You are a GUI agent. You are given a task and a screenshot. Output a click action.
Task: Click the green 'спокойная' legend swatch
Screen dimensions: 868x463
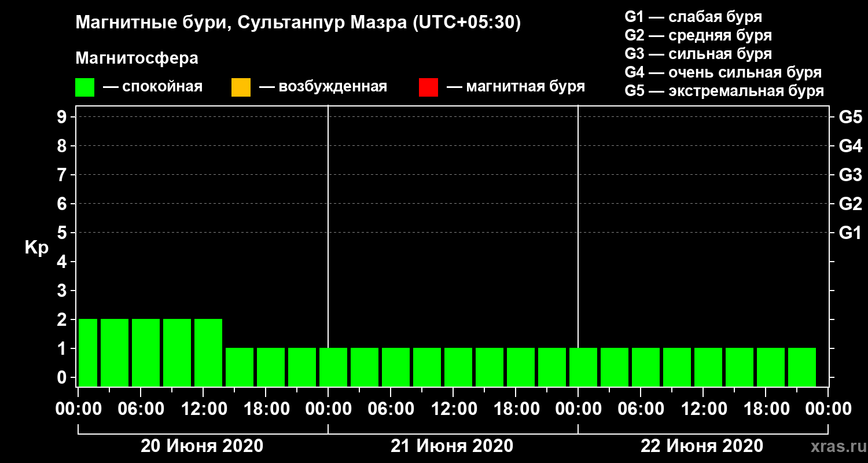pos(84,87)
